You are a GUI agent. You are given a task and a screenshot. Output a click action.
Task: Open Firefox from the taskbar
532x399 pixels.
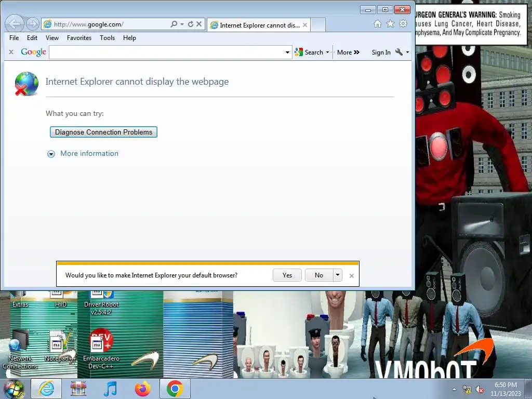(x=142, y=389)
